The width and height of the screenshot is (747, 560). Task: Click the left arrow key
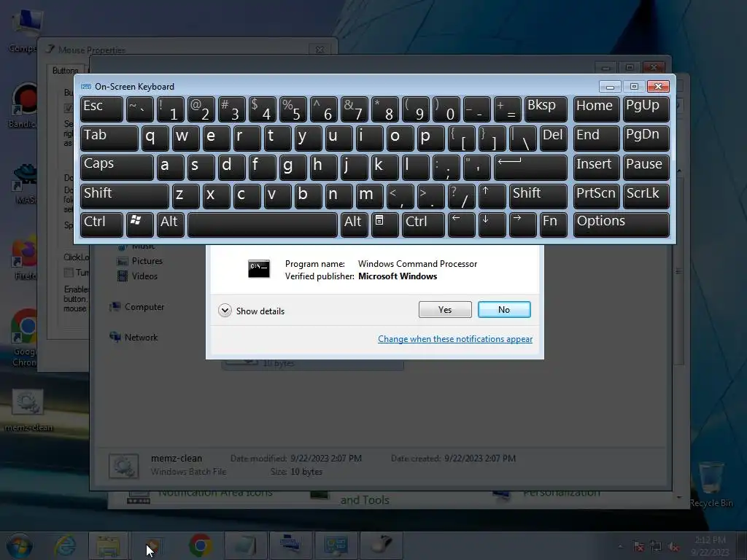pyautogui.click(x=461, y=225)
